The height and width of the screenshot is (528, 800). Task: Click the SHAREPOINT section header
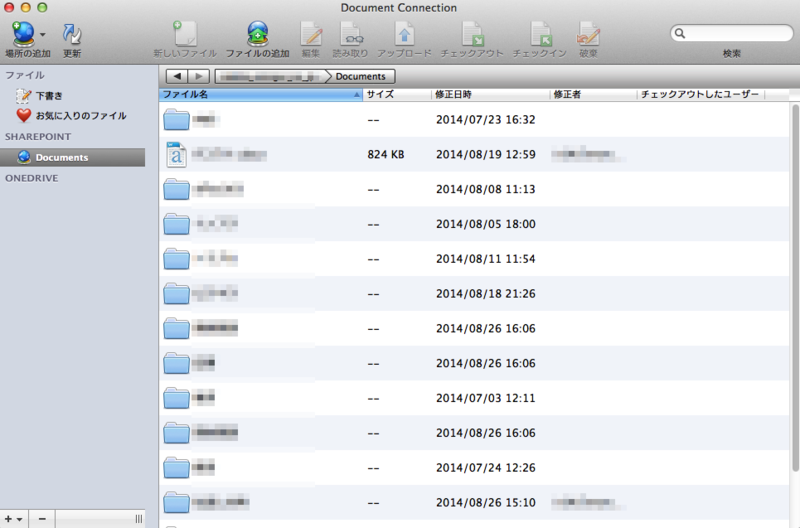(38, 137)
